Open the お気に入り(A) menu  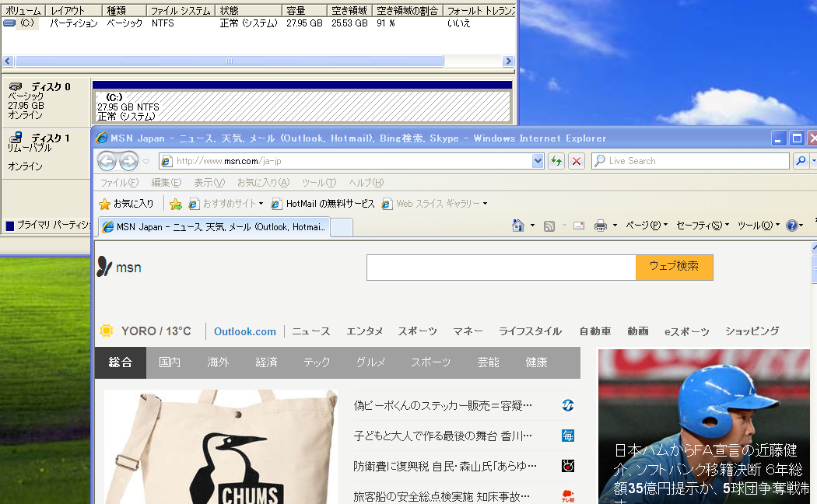263,182
